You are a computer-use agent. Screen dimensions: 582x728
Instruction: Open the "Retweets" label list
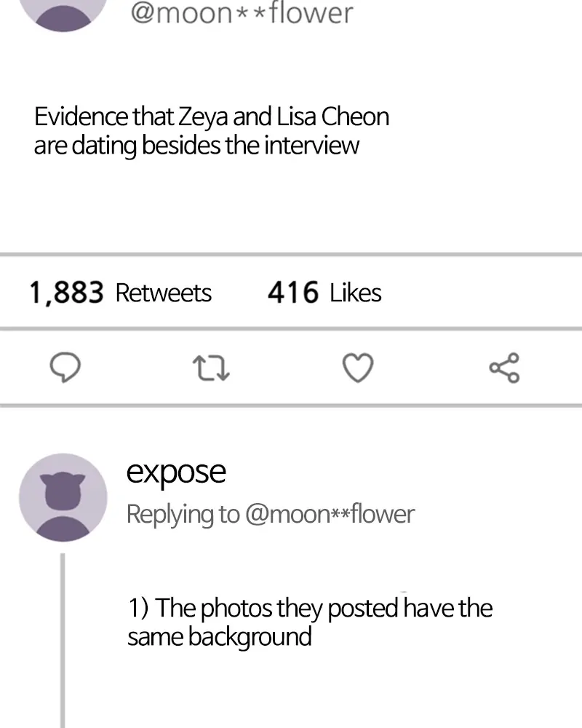[x=164, y=293]
